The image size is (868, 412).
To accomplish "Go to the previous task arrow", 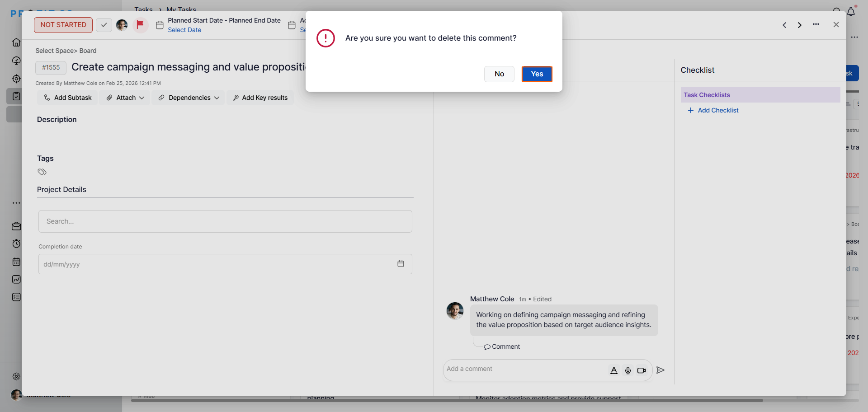I will [x=784, y=25].
